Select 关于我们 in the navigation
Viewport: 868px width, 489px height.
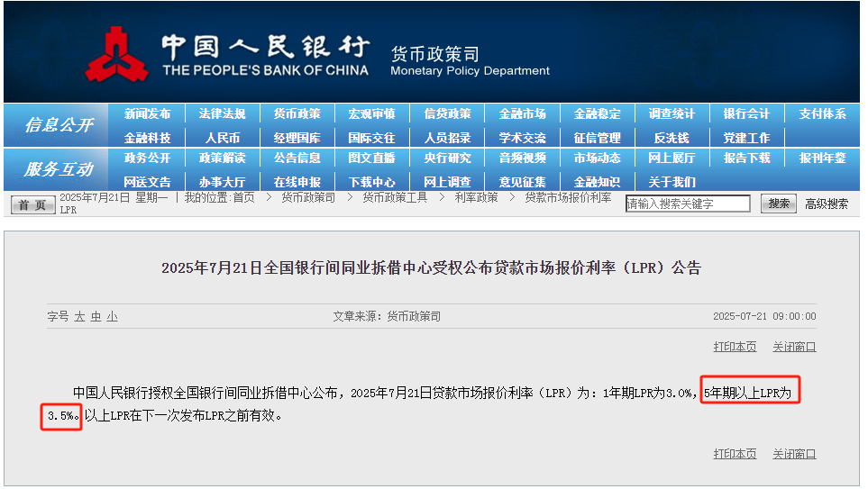(672, 182)
